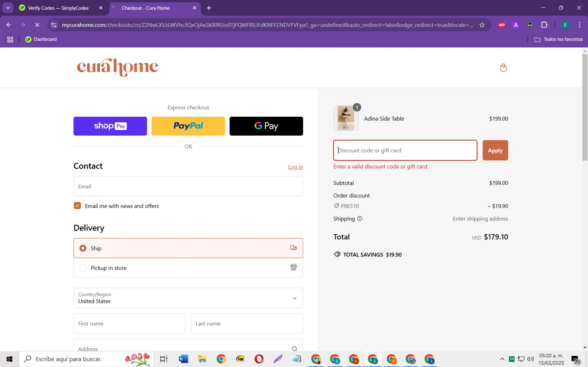Close the Checkout - Cura Home tab
The width and height of the screenshot is (588, 367).
click(194, 8)
